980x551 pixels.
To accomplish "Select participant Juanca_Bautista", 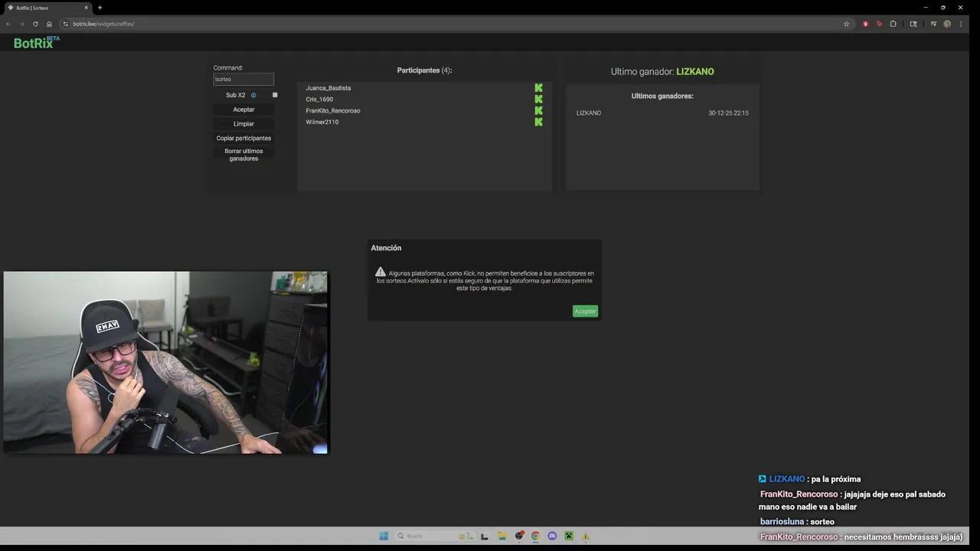I will (x=328, y=88).
